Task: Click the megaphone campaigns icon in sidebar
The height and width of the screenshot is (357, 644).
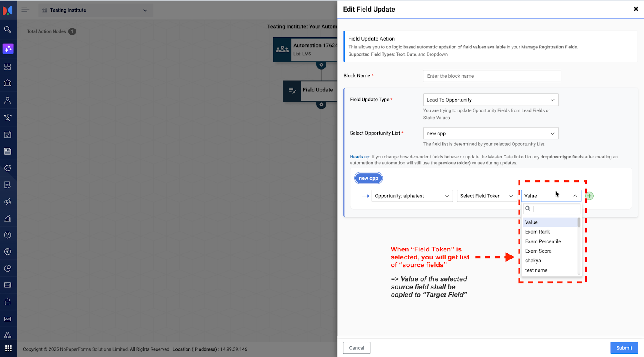Action: tap(8, 201)
